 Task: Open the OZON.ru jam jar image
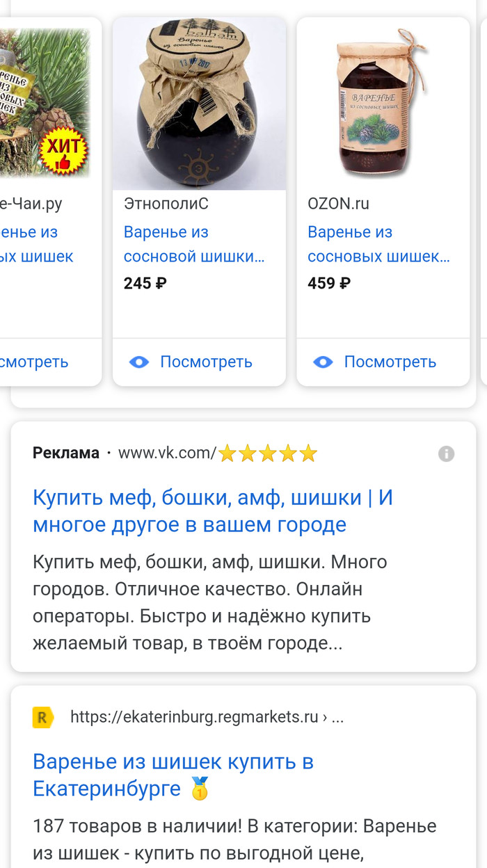383,104
